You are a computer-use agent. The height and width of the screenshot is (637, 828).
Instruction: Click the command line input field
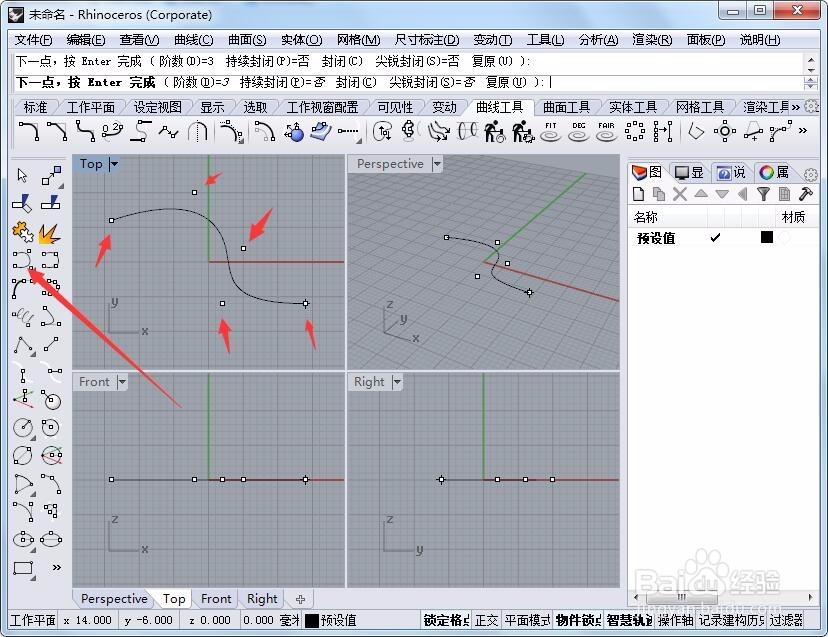pyautogui.click(x=409, y=82)
